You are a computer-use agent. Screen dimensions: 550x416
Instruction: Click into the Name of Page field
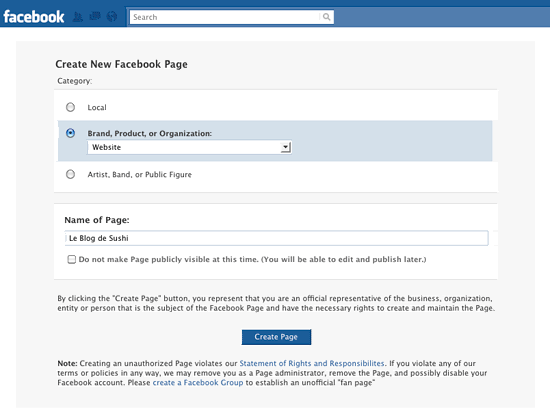pos(276,238)
